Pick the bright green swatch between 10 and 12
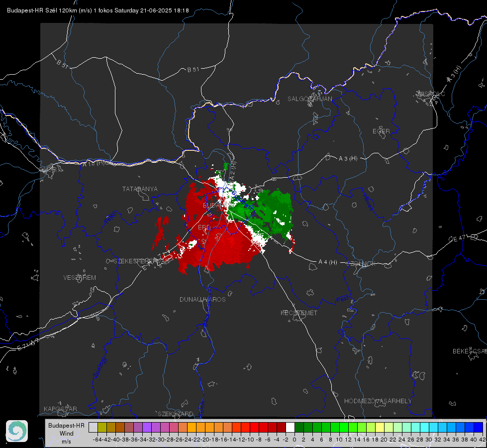 (x=344, y=427)
